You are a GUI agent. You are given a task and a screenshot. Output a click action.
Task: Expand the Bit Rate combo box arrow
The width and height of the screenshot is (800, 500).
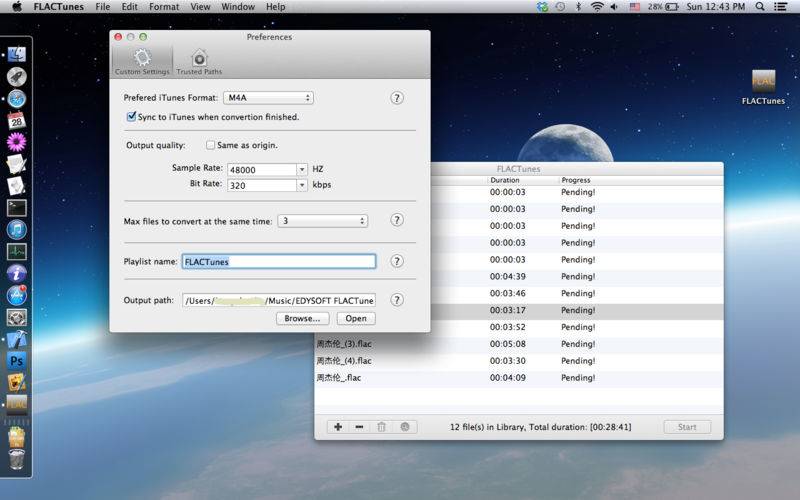(x=302, y=185)
